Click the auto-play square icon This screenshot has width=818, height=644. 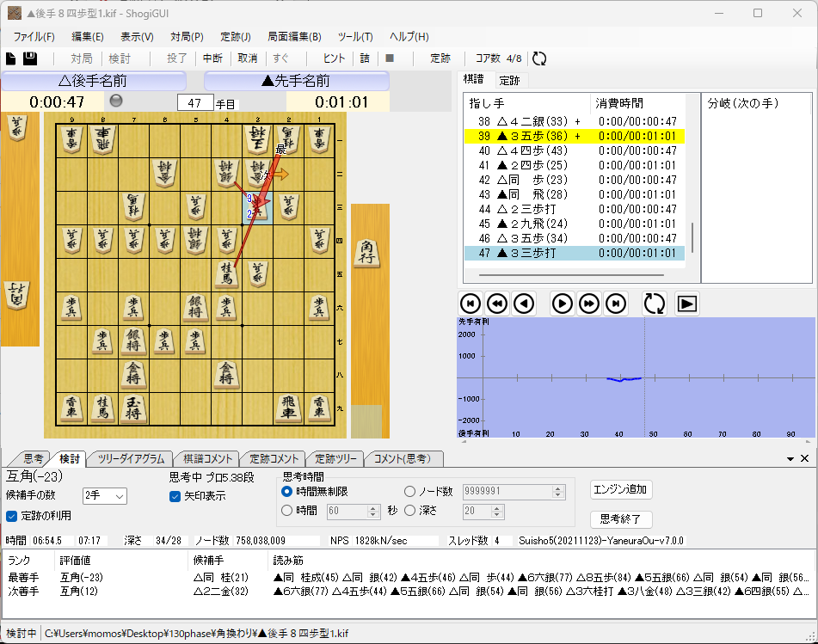[686, 304]
